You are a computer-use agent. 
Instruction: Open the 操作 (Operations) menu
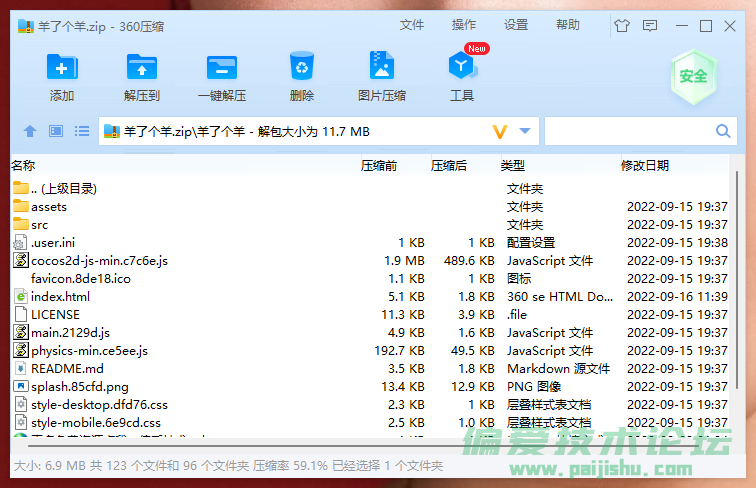[x=464, y=25]
